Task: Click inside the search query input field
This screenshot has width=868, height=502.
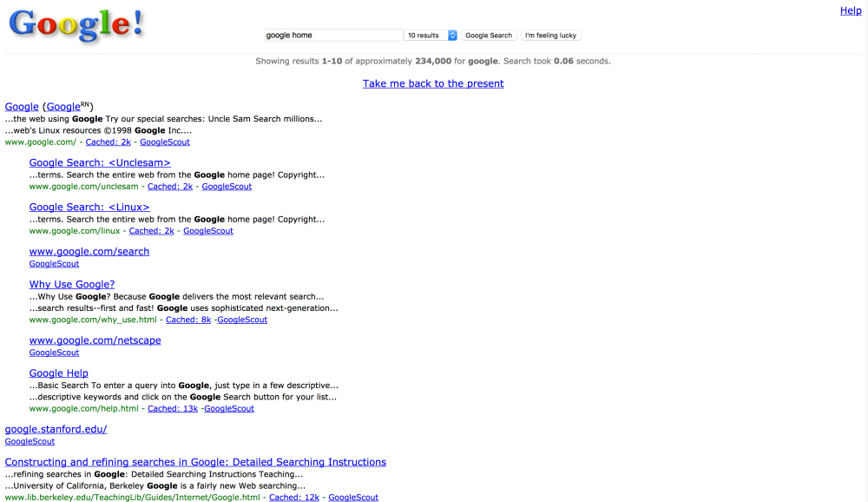Action: pos(333,35)
